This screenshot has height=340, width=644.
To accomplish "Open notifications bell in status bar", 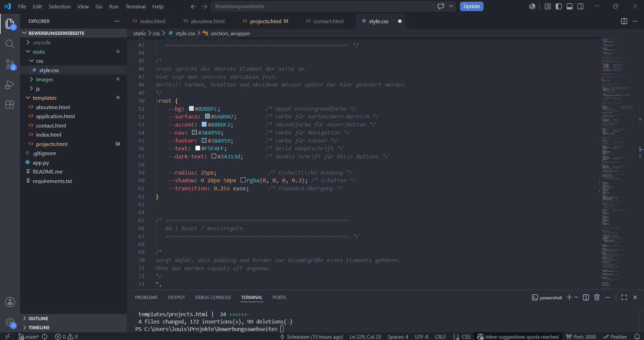I will [637, 337].
